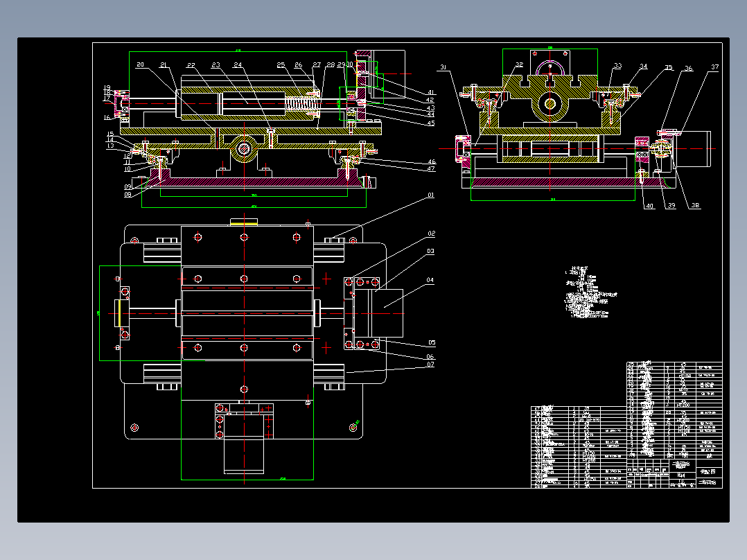The image size is (747, 560).
Task: Select callout label 33
Action: (x=618, y=66)
